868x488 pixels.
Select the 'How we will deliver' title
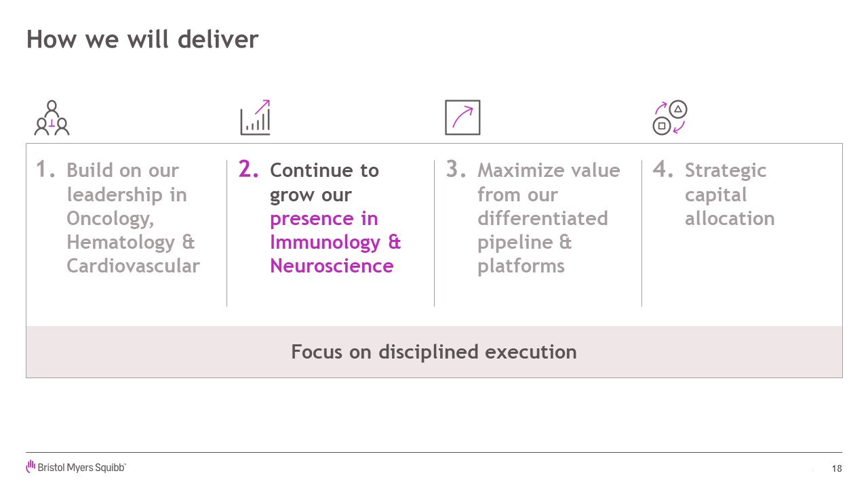pos(142,39)
